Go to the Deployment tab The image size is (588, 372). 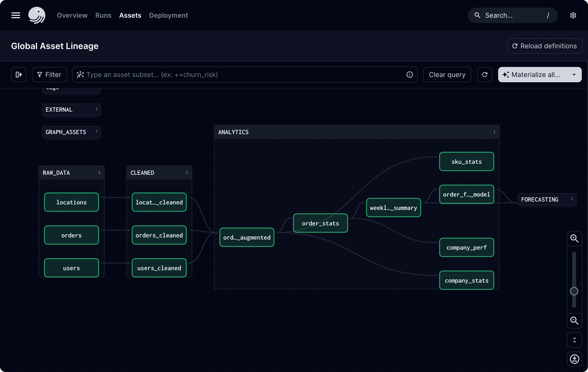pyautogui.click(x=169, y=15)
